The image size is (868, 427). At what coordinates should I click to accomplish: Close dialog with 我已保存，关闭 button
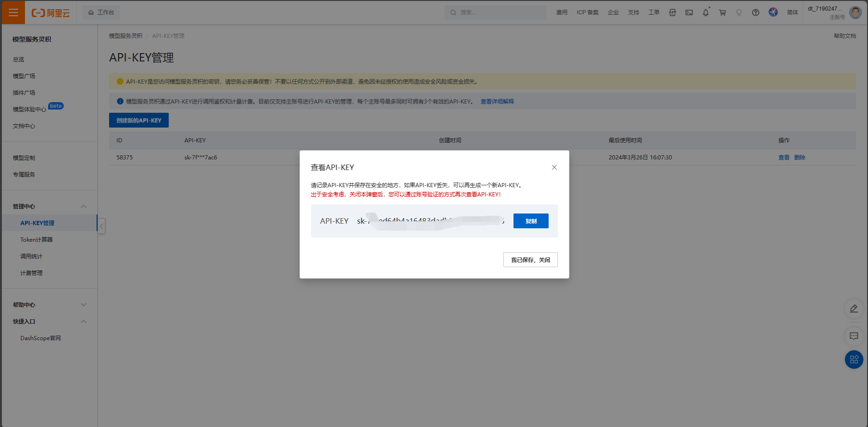point(530,259)
